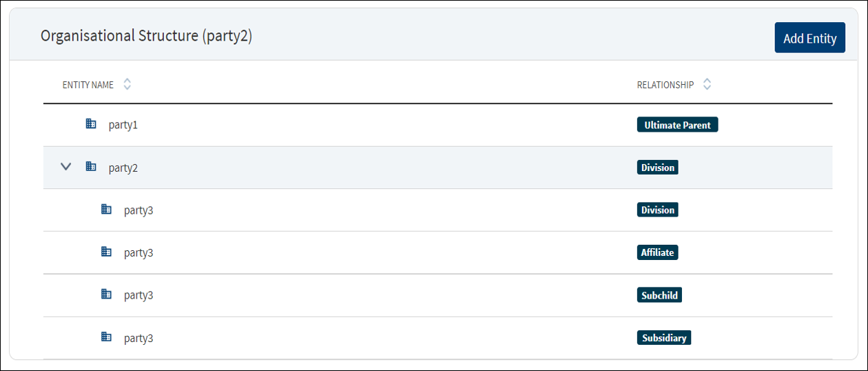Click building icon in the Subchild row
The height and width of the screenshot is (371, 868).
tap(106, 294)
